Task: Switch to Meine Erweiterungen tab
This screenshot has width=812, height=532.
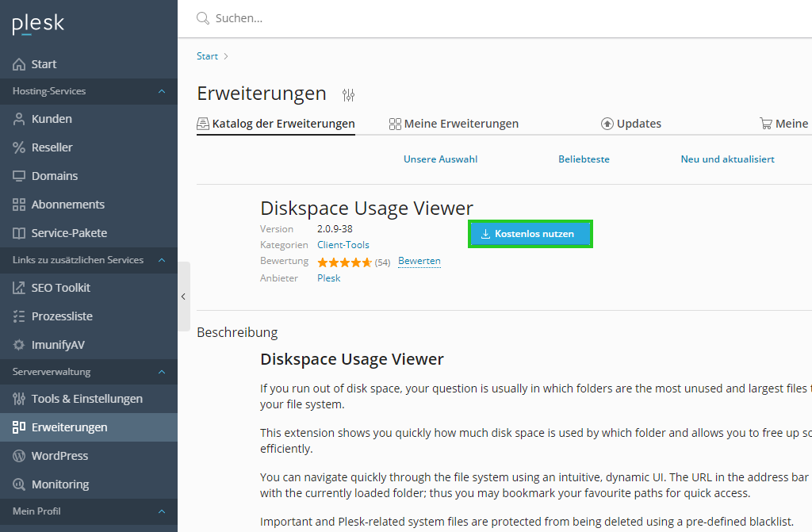Action: [x=454, y=124]
